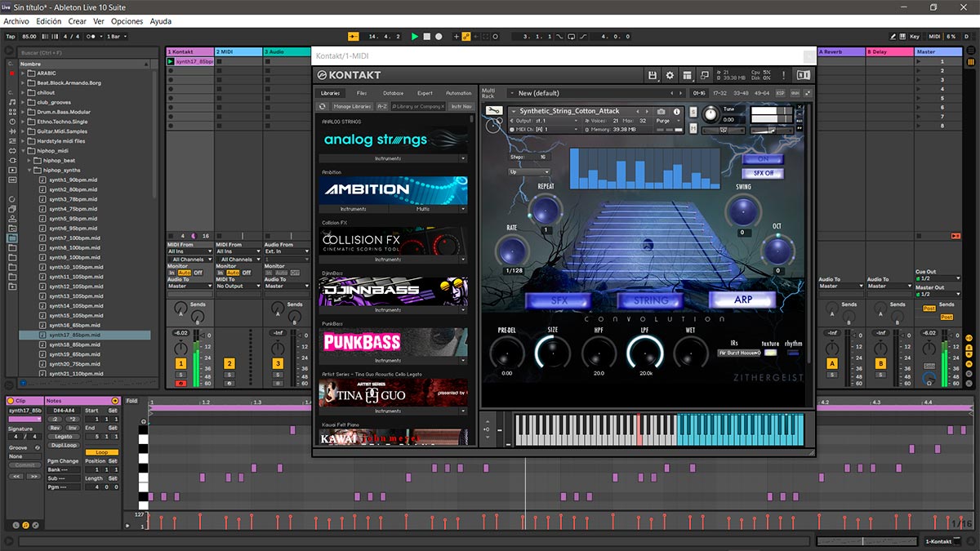This screenshot has height=551, width=980.
Task: Open the arpeggiator Up direction dropdown
Action: click(x=529, y=172)
